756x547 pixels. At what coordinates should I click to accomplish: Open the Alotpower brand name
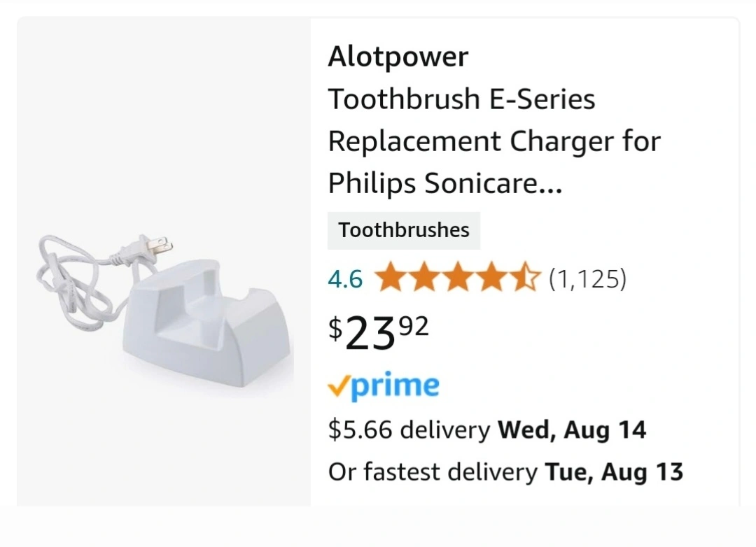coord(398,57)
